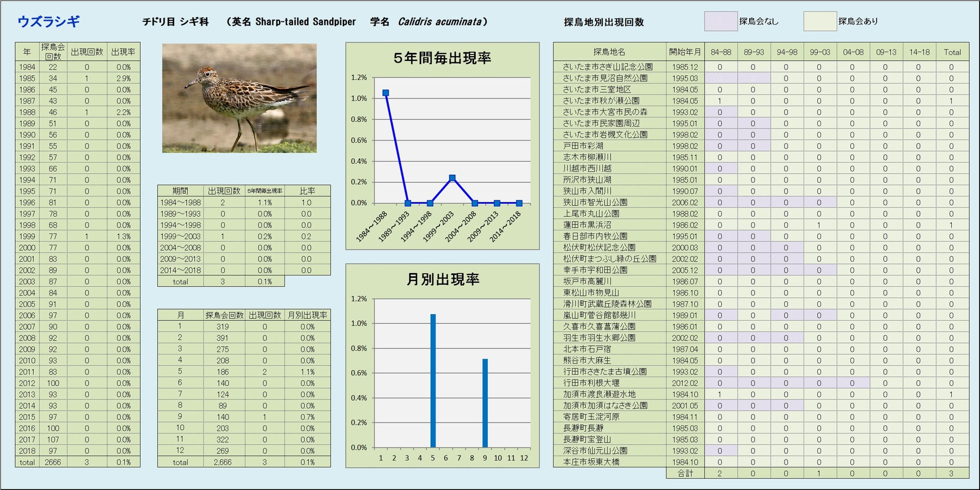Image resolution: width=980 pixels, height=490 pixels.
Task: Click the Sharp-tailed Sandpiper bird photo
Action: [x=239, y=98]
